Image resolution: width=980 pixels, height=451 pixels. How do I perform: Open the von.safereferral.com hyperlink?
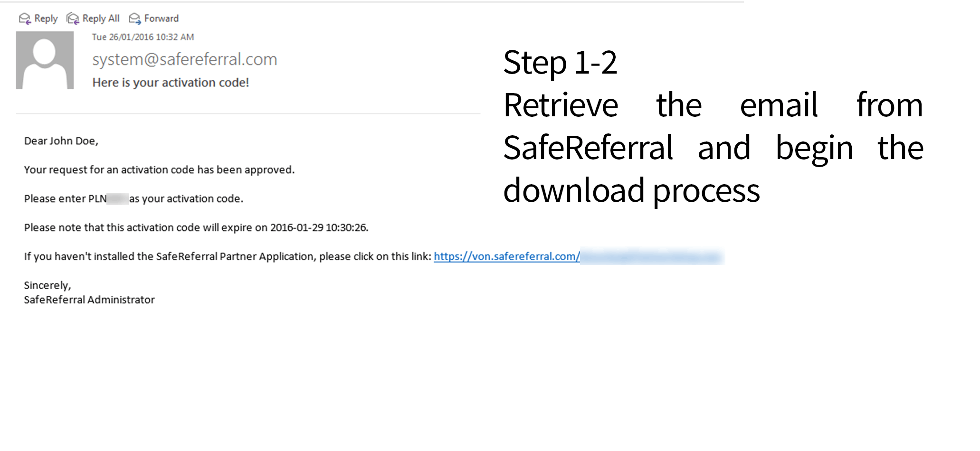506,256
